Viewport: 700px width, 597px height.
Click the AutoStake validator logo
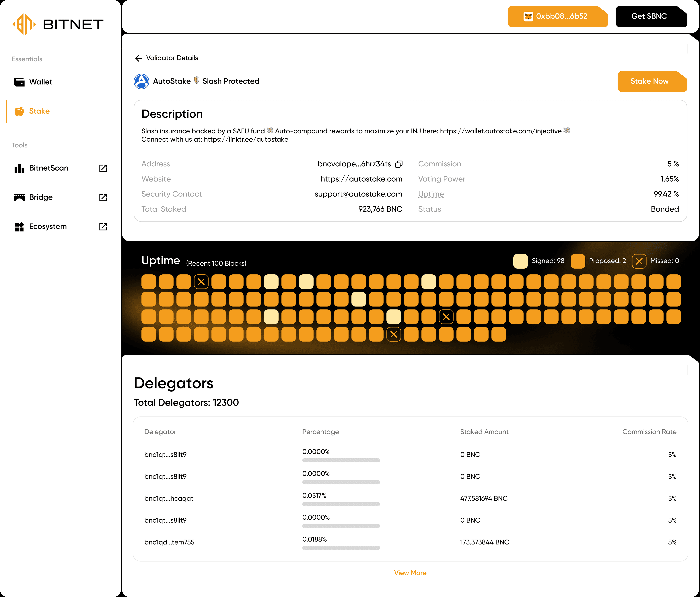click(x=141, y=81)
